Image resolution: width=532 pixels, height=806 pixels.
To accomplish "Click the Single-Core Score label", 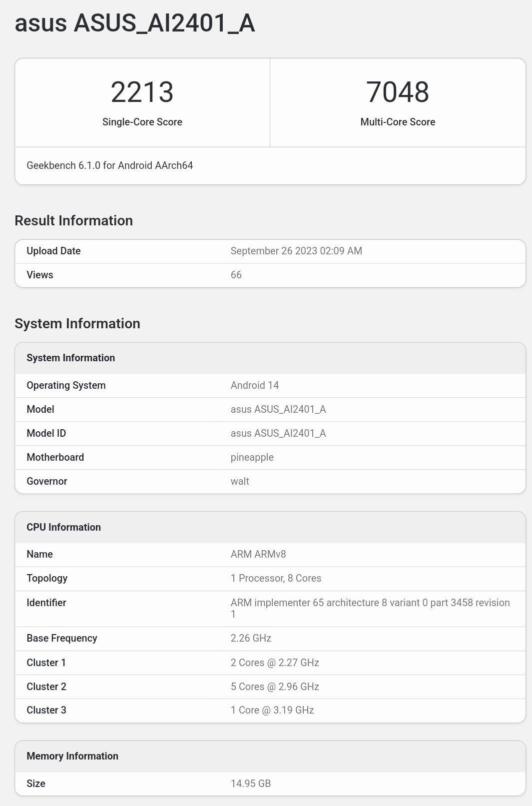I will (x=142, y=122).
